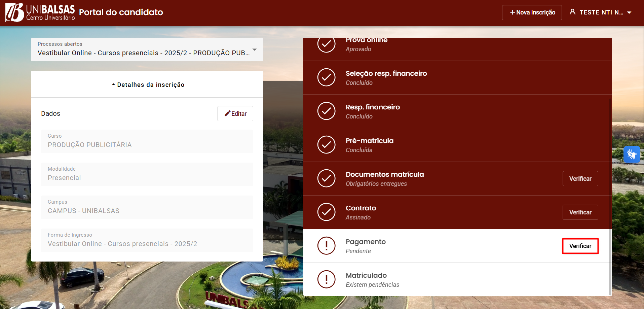Click the steps list vertical scrollbar
The width and height of the screenshot is (644, 309).
pyautogui.click(x=610, y=195)
